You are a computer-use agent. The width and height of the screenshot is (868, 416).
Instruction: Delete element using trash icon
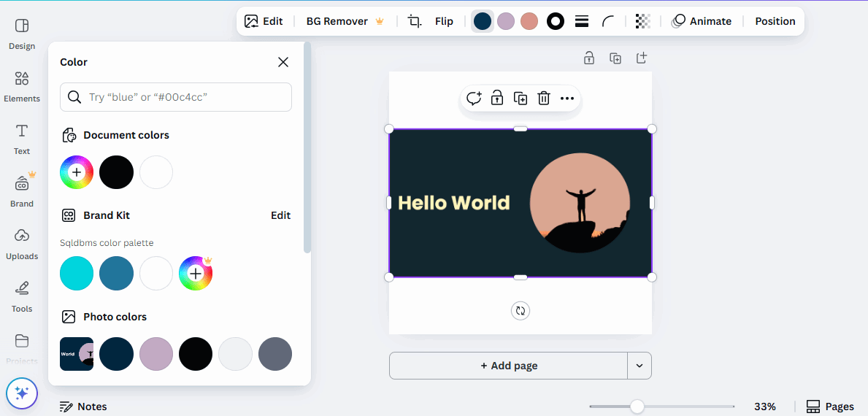pyautogui.click(x=544, y=99)
